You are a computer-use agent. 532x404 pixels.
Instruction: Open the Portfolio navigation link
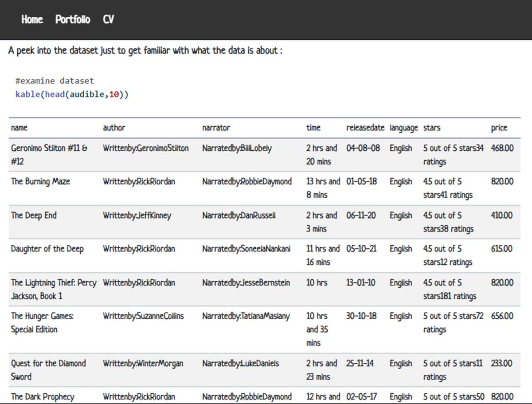[x=72, y=20]
